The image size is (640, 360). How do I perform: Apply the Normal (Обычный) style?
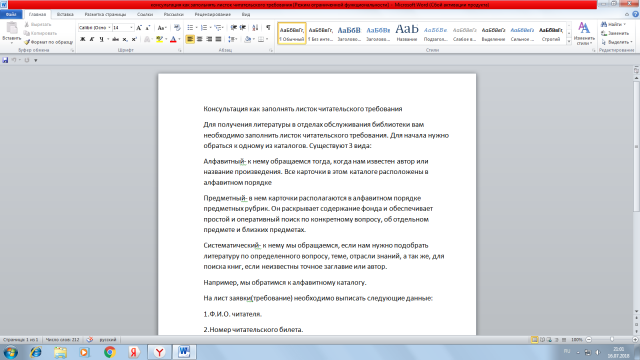(292, 33)
